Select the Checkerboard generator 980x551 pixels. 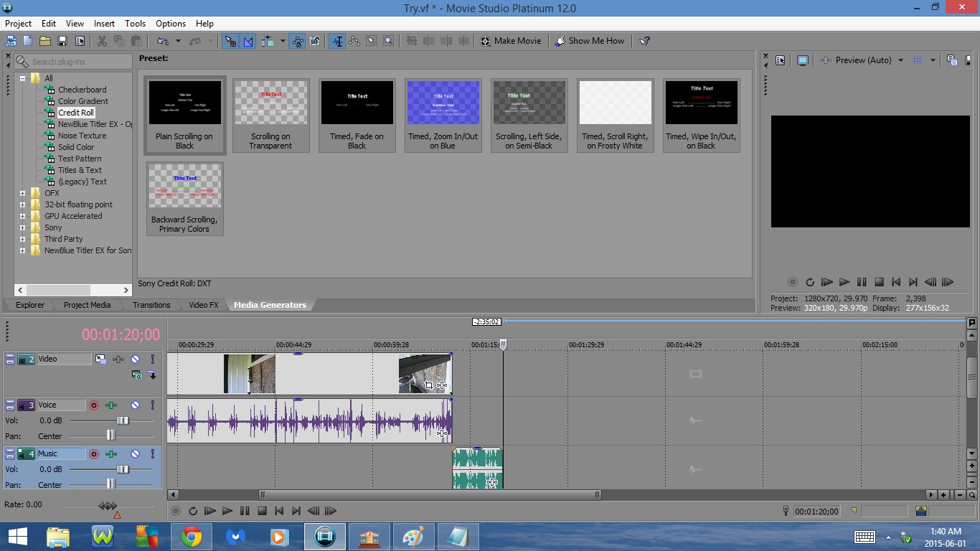coord(82,90)
